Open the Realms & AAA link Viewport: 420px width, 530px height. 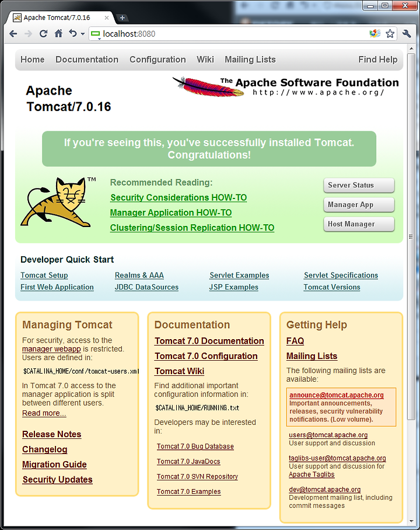[x=139, y=275]
